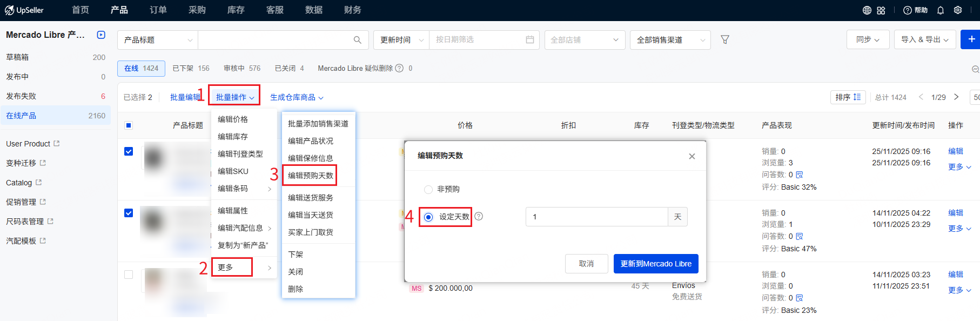980x321 pixels.
Task: Close the 编辑预购天数 dialog
Action: point(692,156)
